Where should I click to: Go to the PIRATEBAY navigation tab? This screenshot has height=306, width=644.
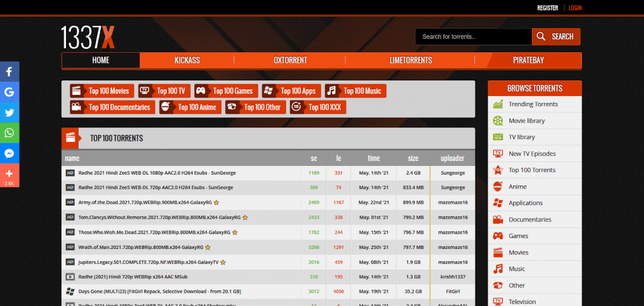[528, 60]
